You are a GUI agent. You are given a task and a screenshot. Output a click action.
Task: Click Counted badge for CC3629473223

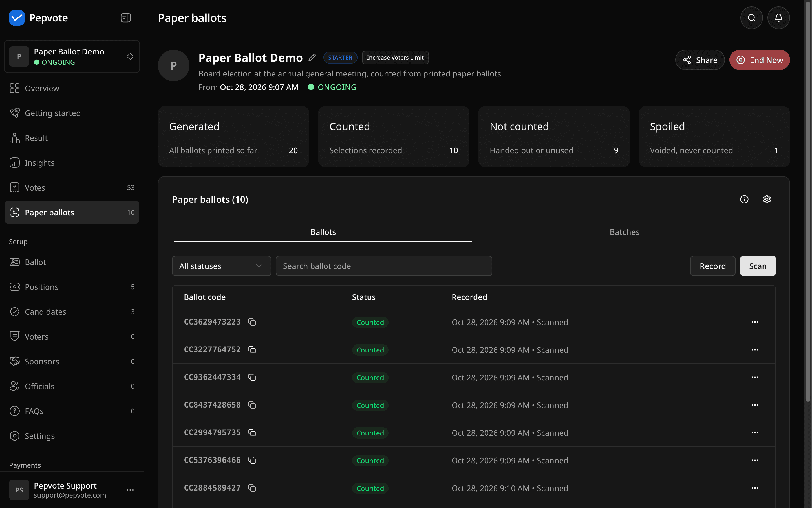coord(370,322)
